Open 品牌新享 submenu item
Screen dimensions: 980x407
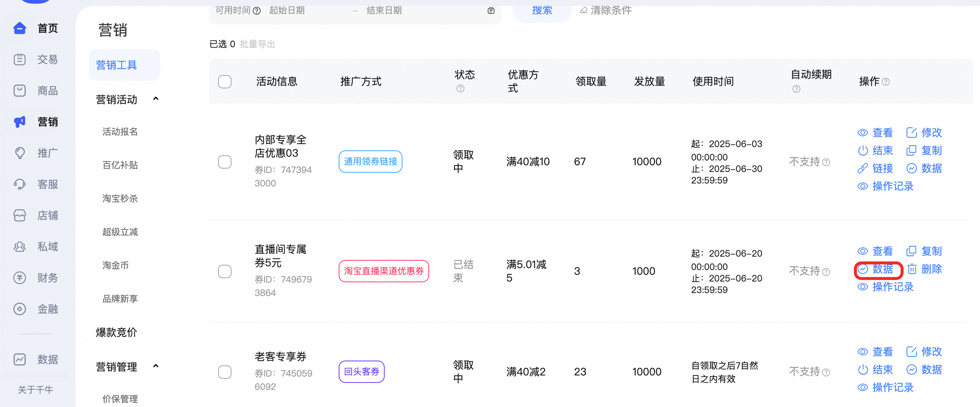[120, 299]
